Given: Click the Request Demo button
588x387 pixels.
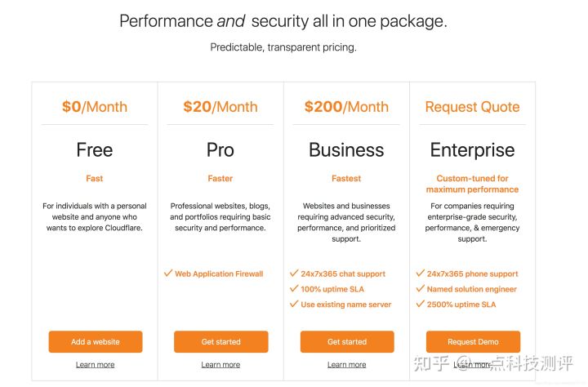Looking at the screenshot, I should [473, 341].
